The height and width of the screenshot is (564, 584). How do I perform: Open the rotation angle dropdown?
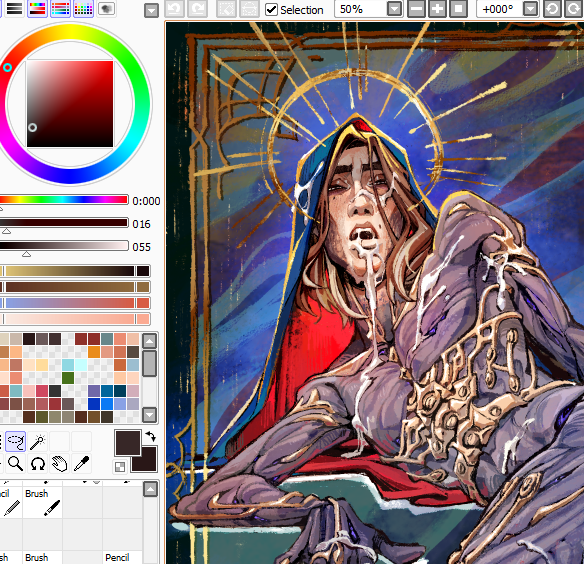530,9
